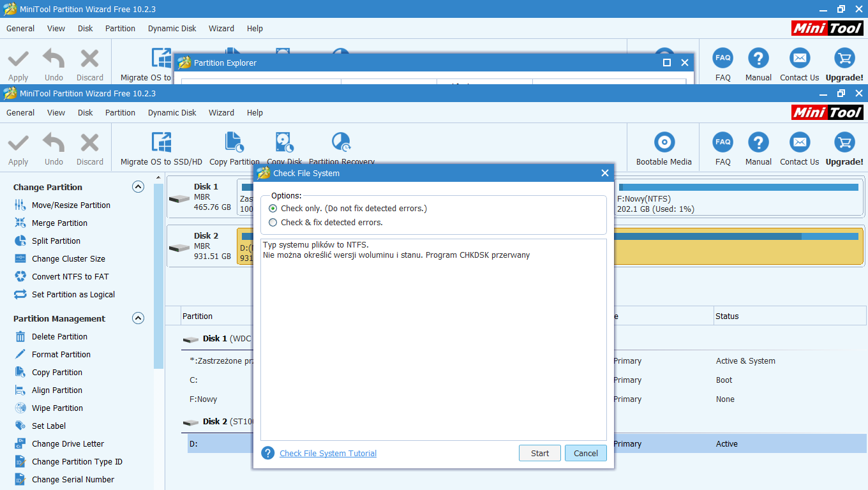Screen dimensions: 868x490
Task: Click Change Partition Type ID
Action: [77, 461]
